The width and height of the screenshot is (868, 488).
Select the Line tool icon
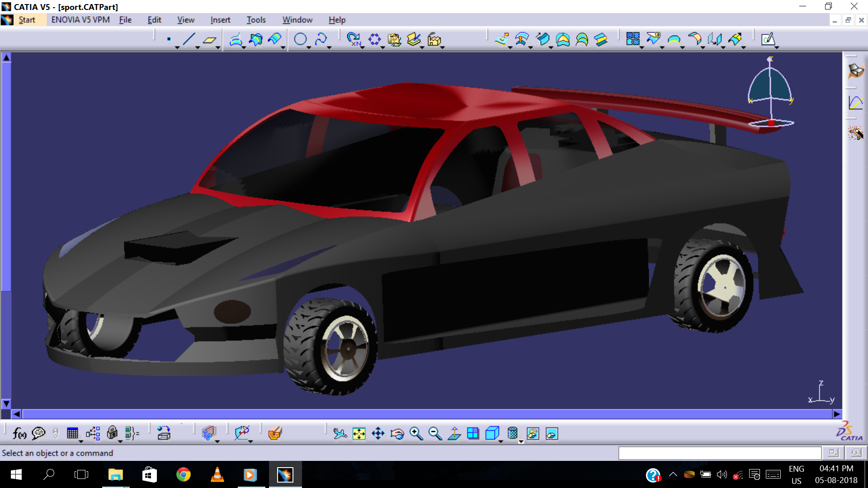[189, 40]
